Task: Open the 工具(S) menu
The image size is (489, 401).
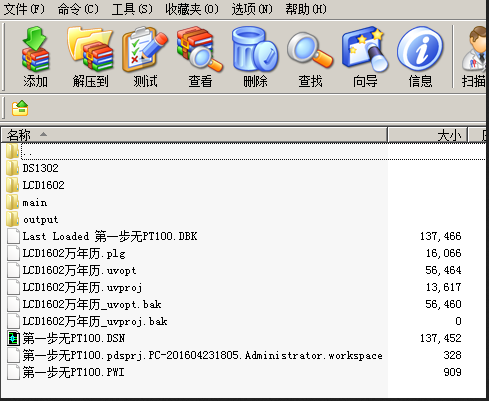Action: [132, 9]
